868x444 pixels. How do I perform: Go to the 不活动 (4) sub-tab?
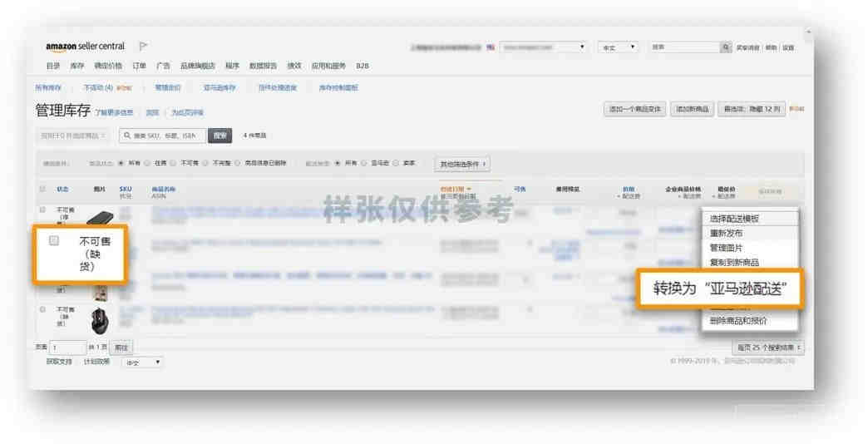(x=98, y=88)
